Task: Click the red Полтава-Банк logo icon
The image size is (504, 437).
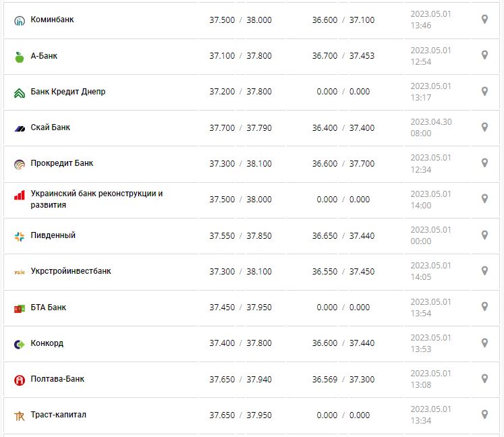Action: [x=19, y=380]
